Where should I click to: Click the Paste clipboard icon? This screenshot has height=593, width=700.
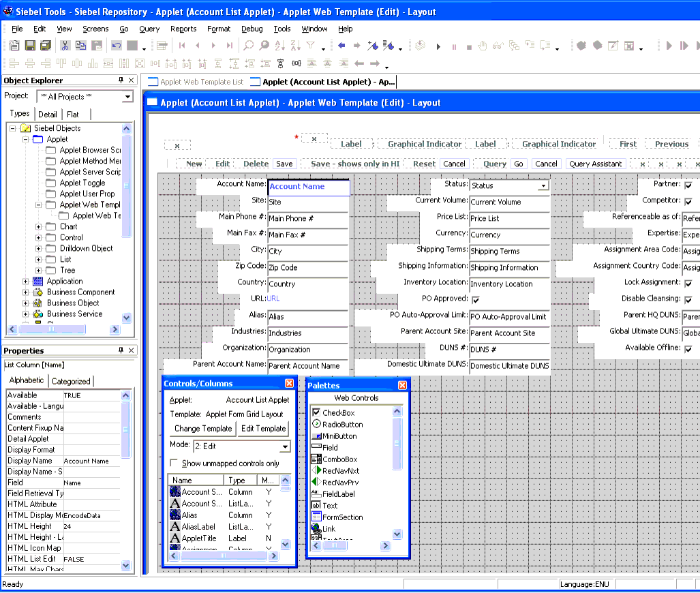(96, 46)
